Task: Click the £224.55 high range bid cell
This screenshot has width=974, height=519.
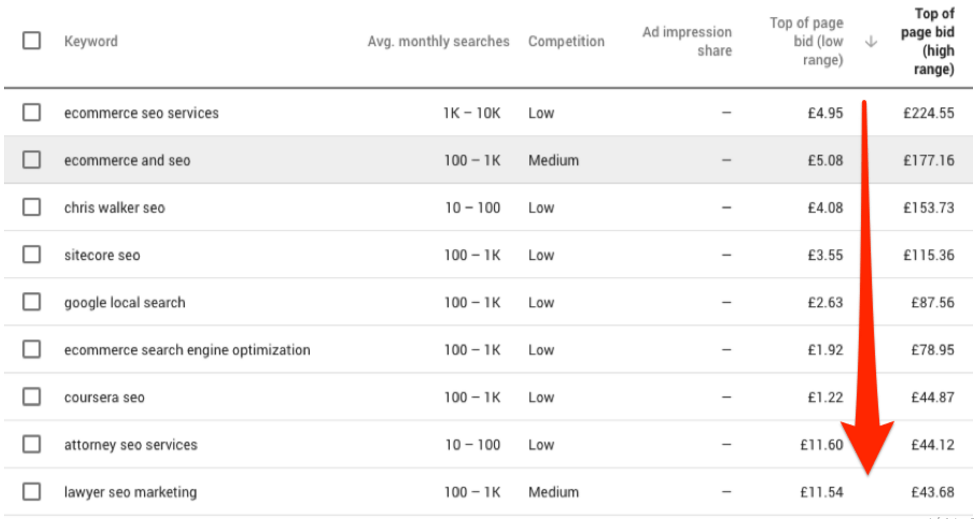Action: (x=928, y=113)
